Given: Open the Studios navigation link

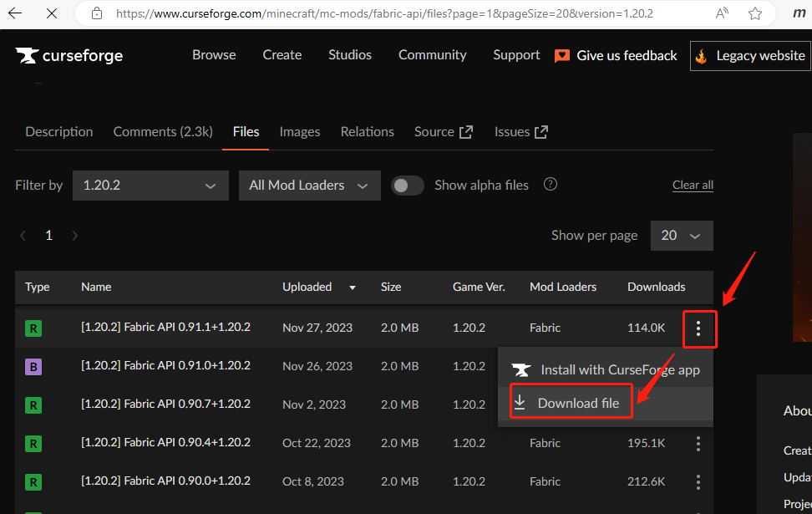Looking at the screenshot, I should (350, 55).
